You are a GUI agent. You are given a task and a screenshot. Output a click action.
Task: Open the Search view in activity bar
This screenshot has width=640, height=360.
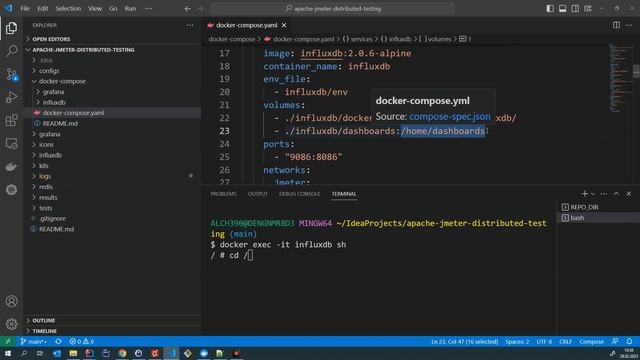[11, 51]
